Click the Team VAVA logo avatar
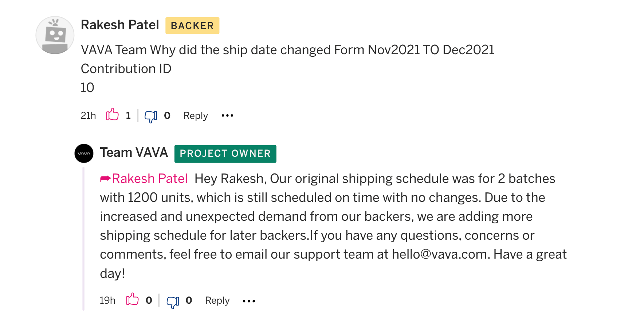 [x=84, y=153]
